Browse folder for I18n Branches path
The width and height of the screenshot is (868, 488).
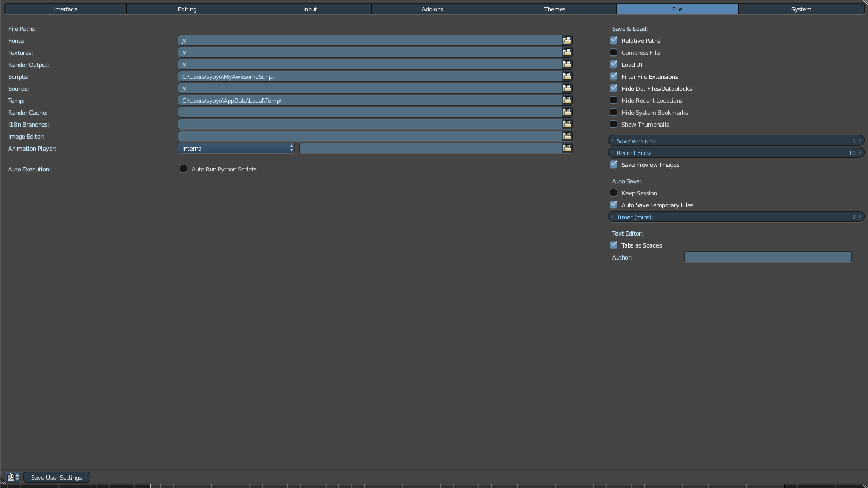click(567, 125)
